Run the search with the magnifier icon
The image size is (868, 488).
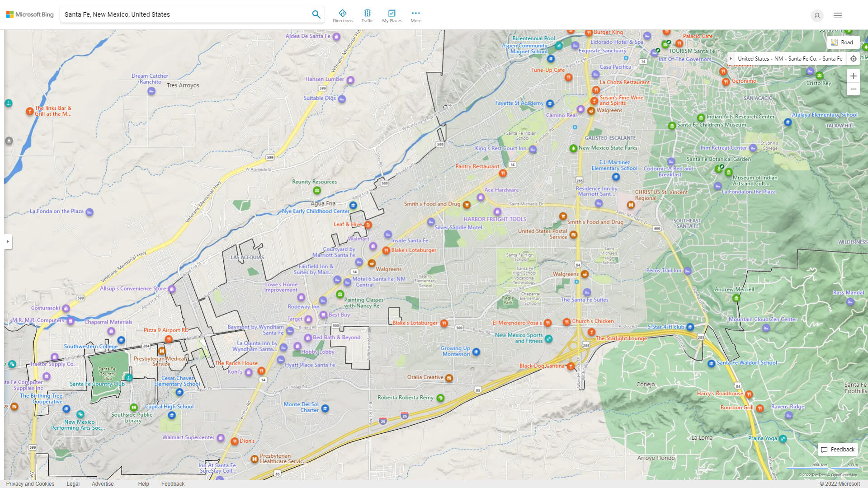click(316, 14)
